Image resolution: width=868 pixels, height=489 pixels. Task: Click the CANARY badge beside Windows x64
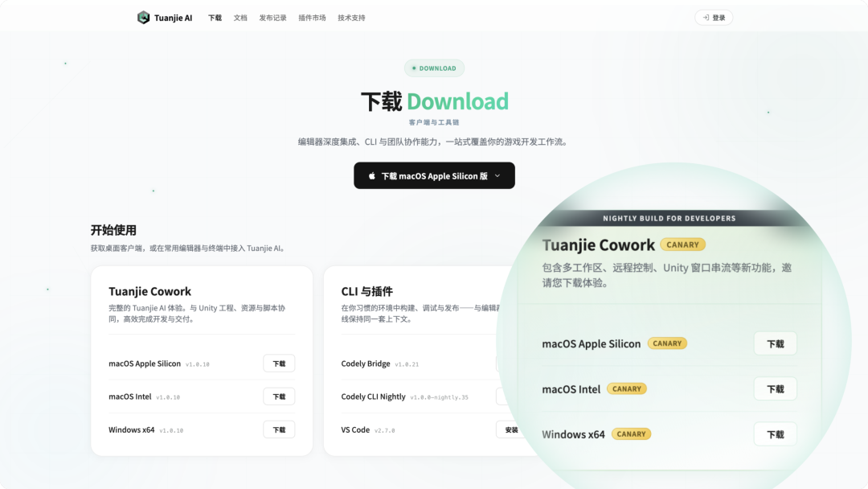click(631, 434)
